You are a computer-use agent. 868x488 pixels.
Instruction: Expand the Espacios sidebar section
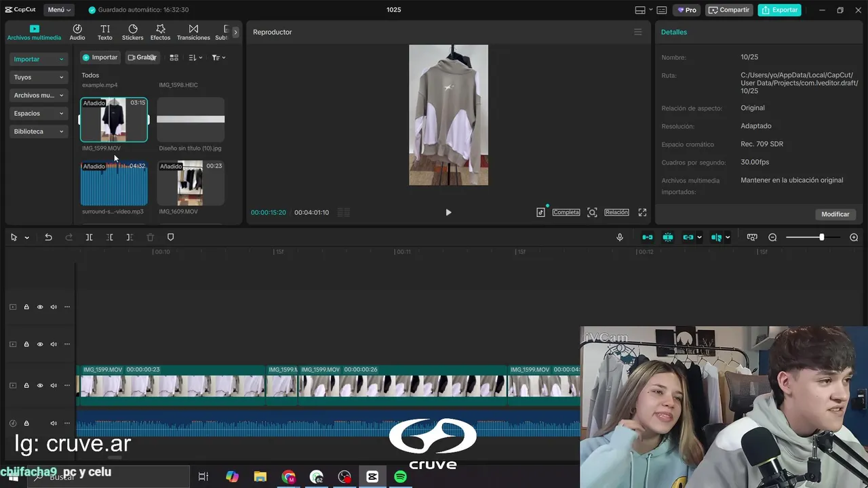pyautogui.click(x=39, y=113)
